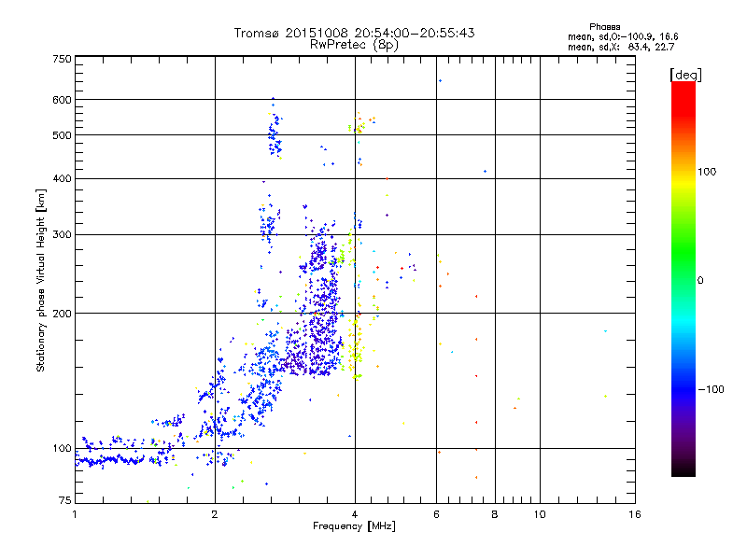Click the colorbar's 100 degree label

point(707,172)
